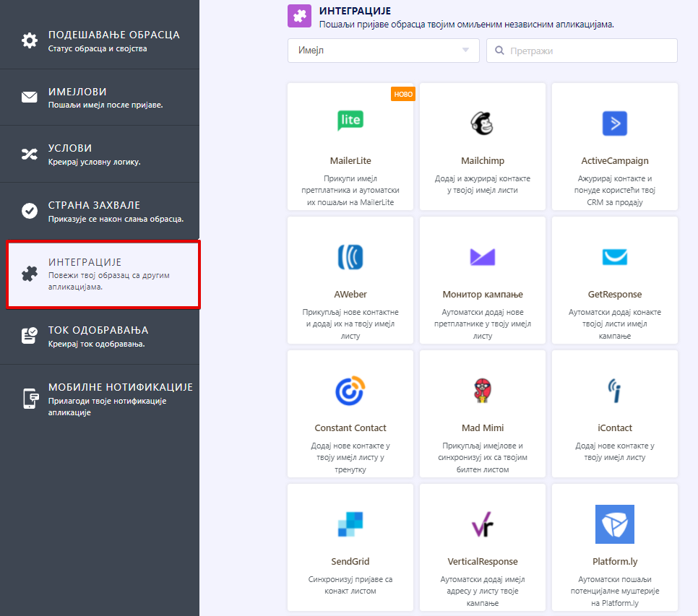Click the Монитор кампање integration title
The height and width of the screenshot is (616, 698).
pos(482,295)
